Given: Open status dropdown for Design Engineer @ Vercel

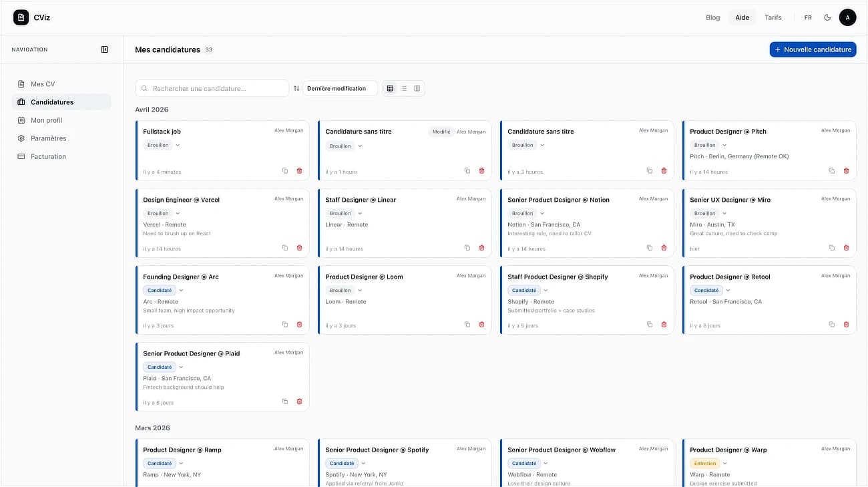Looking at the screenshot, I should (162, 213).
